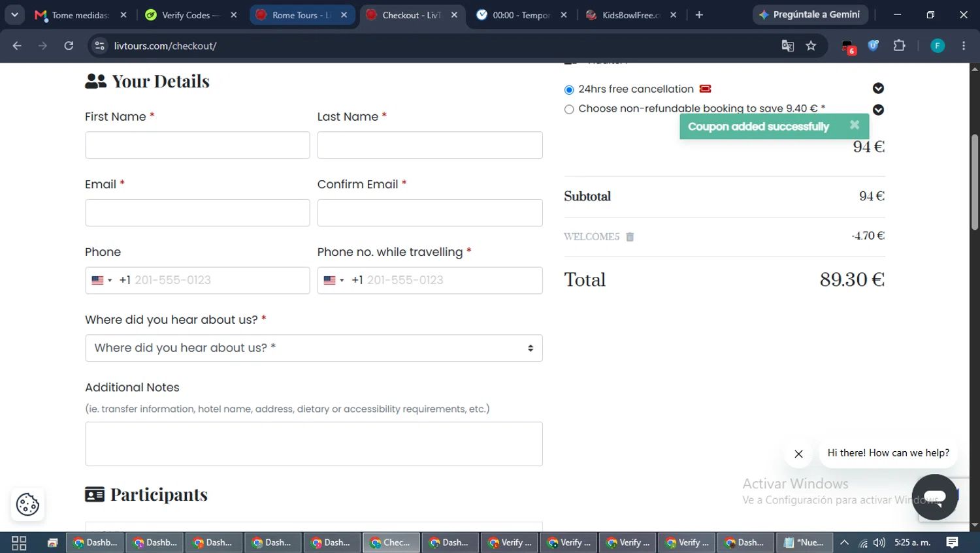Open the Chrome profile F avatar
The width and height of the screenshot is (980, 553).
pyautogui.click(x=938, y=46)
